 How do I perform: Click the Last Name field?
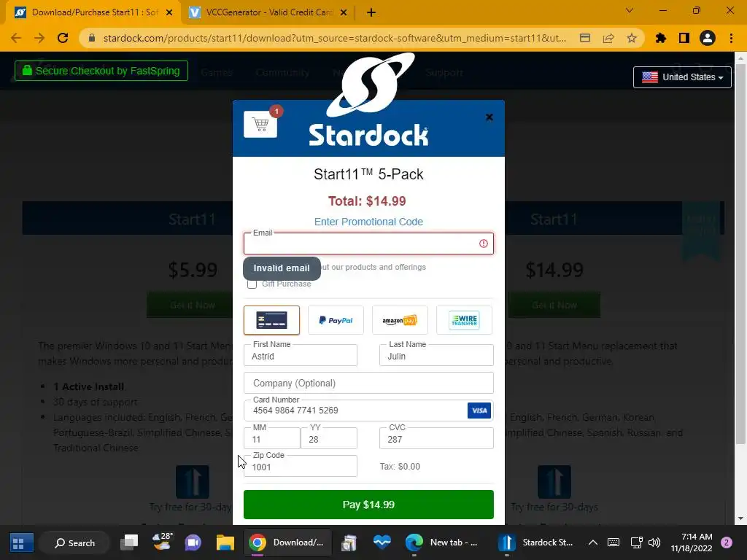point(436,355)
